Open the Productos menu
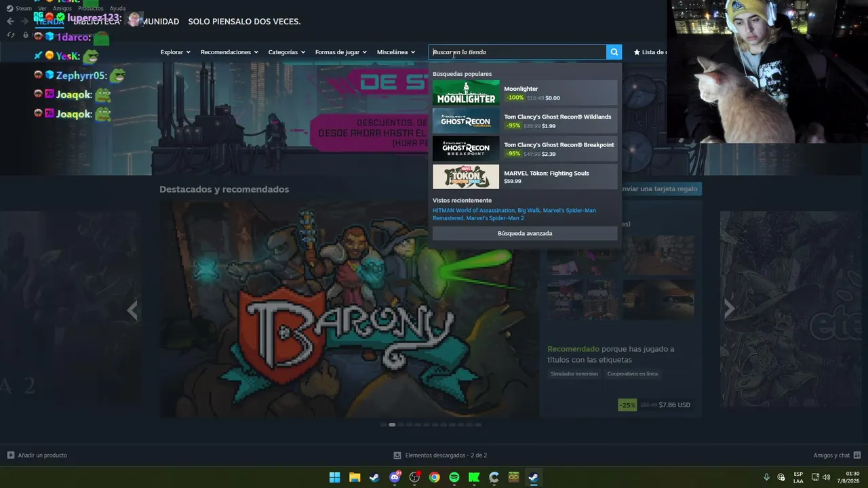The height and width of the screenshot is (488, 868). (x=91, y=8)
